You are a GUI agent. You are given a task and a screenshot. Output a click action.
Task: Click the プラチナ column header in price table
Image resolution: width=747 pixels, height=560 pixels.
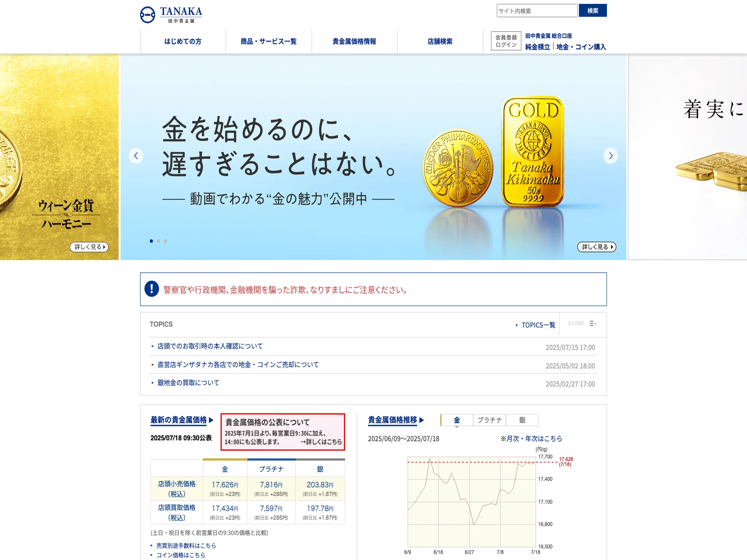pos(271,469)
